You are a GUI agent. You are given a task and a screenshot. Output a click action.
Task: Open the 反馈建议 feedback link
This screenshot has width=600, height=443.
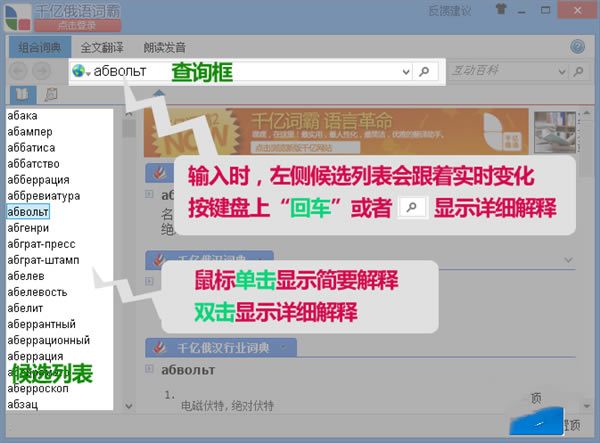tap(450, 11)
